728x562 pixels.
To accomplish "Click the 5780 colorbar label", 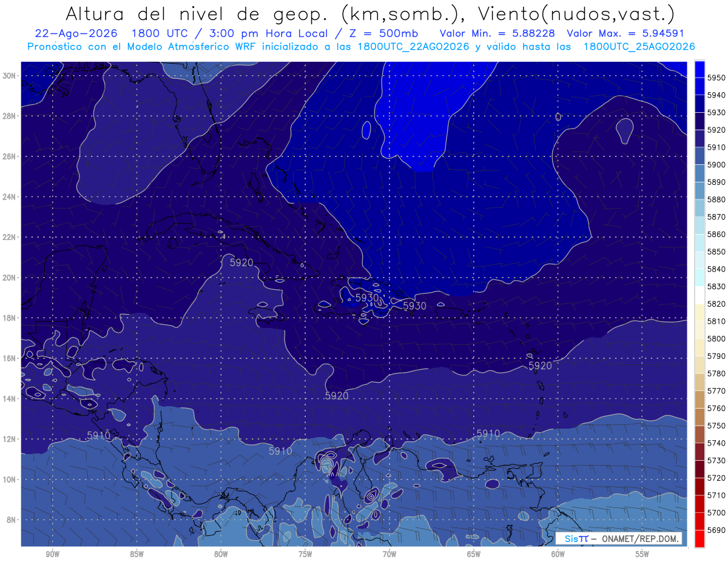I will (717, 373).
